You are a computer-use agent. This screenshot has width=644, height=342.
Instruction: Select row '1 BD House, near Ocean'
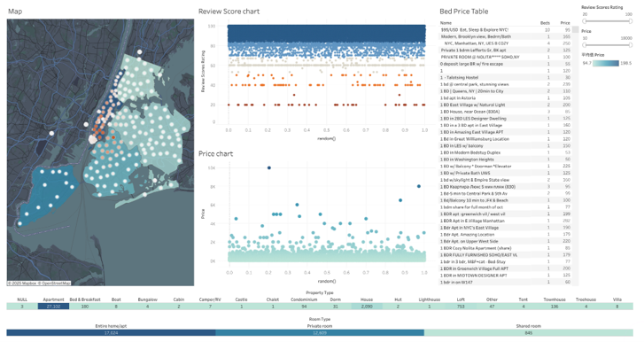point(505,112)
